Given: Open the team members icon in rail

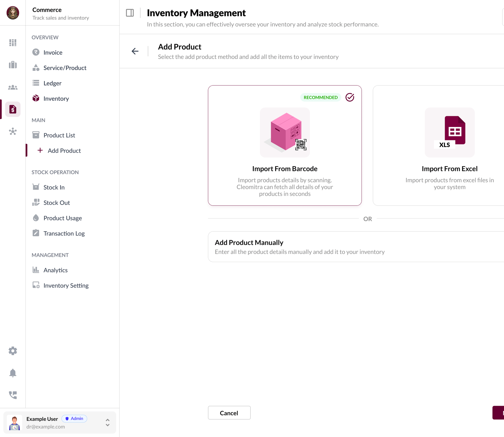Looking at the screenshot, I should pos(13,87).
